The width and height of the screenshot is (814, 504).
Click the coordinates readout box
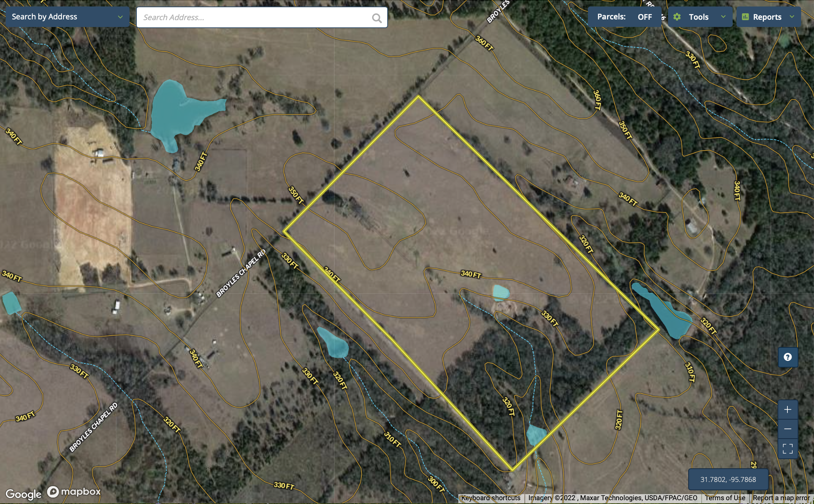click(x=728, y=480)
